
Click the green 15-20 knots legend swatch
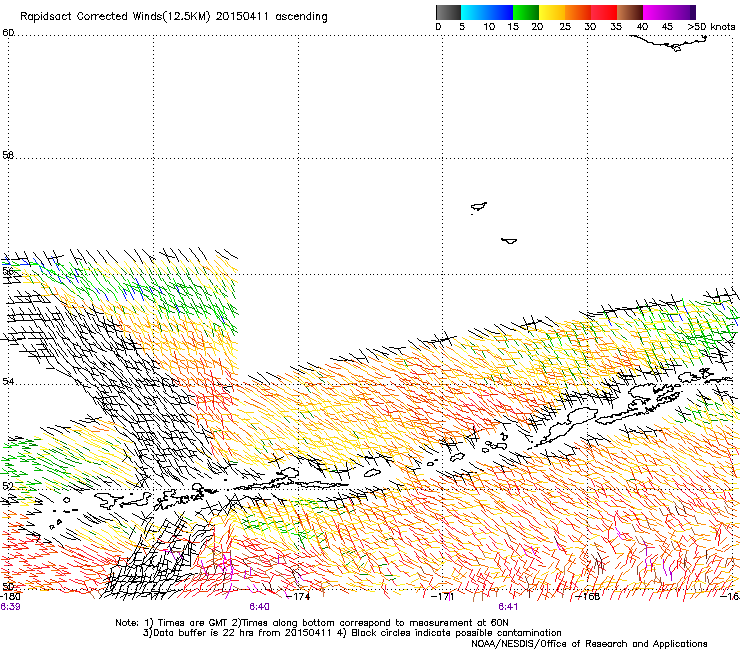pos(526,12)
